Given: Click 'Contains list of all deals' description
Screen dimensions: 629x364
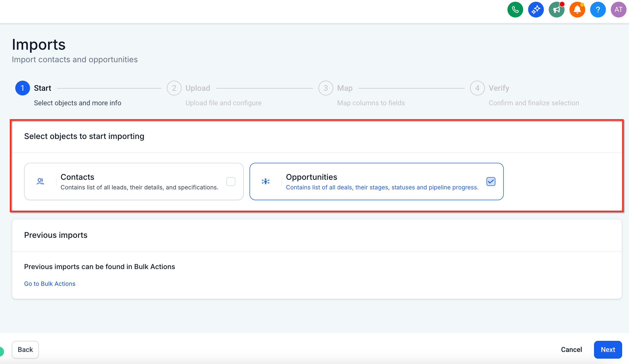Looking at the screenshot, I should point(382,187).
